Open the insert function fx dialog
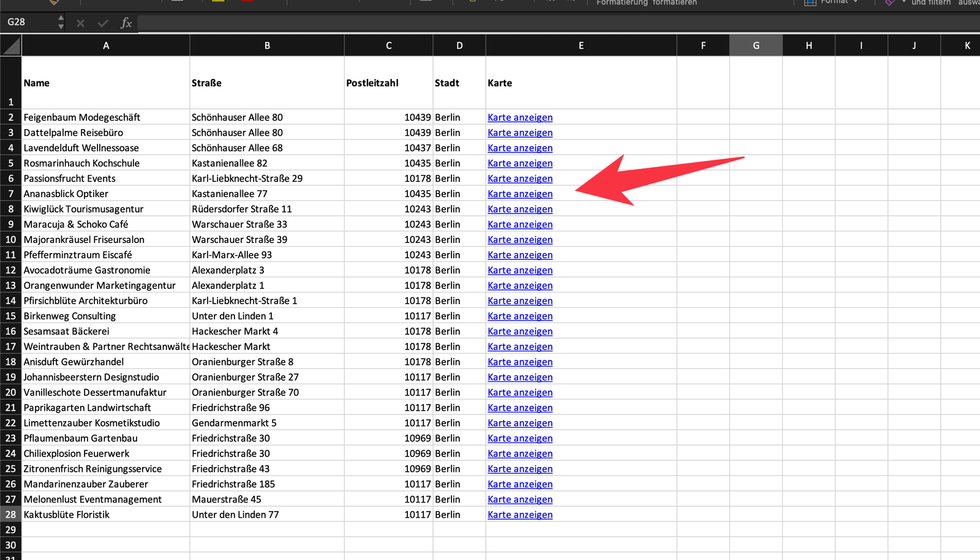 coord(126,23)
